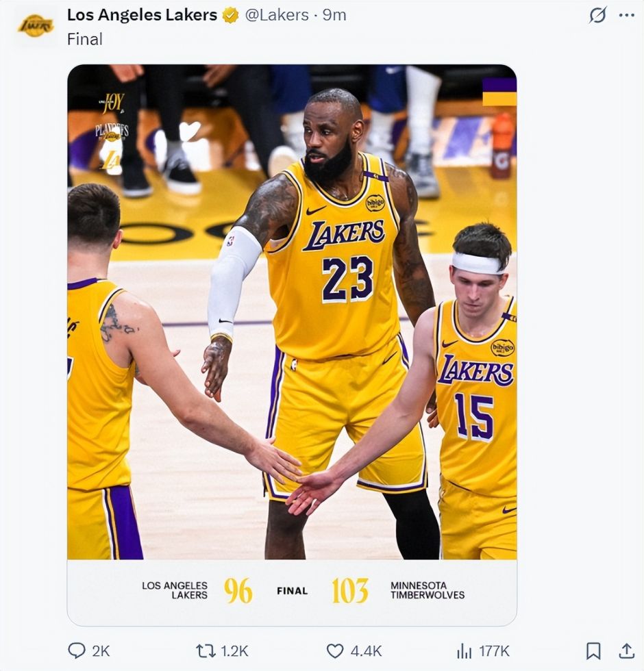View post analytics bar chart icon
This screenshot has width=644, height=671.
click(465, 651)
